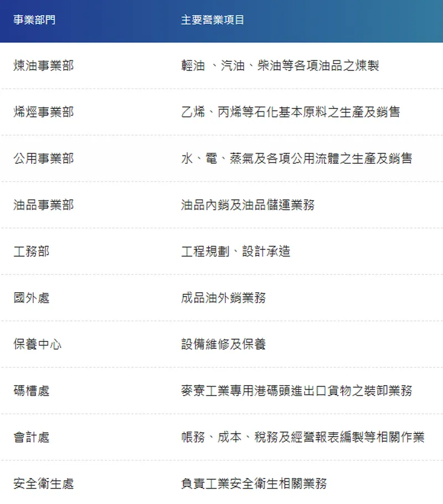Click the 油品內銷及油品儲運業務 description
443x504 pixels.
248,205
